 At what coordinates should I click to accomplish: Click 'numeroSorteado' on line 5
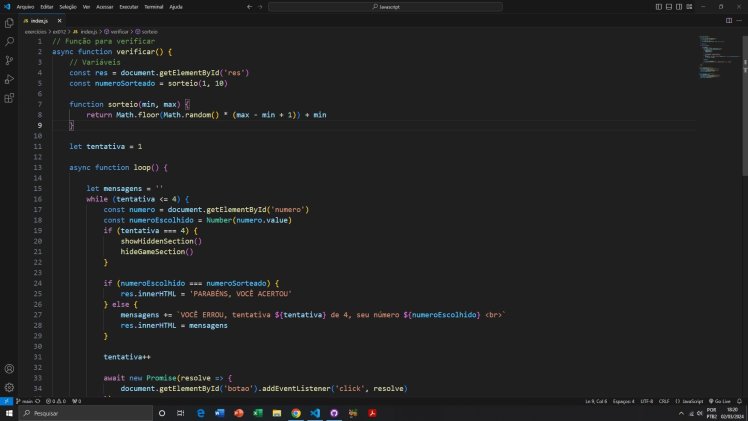pos(125,83)
